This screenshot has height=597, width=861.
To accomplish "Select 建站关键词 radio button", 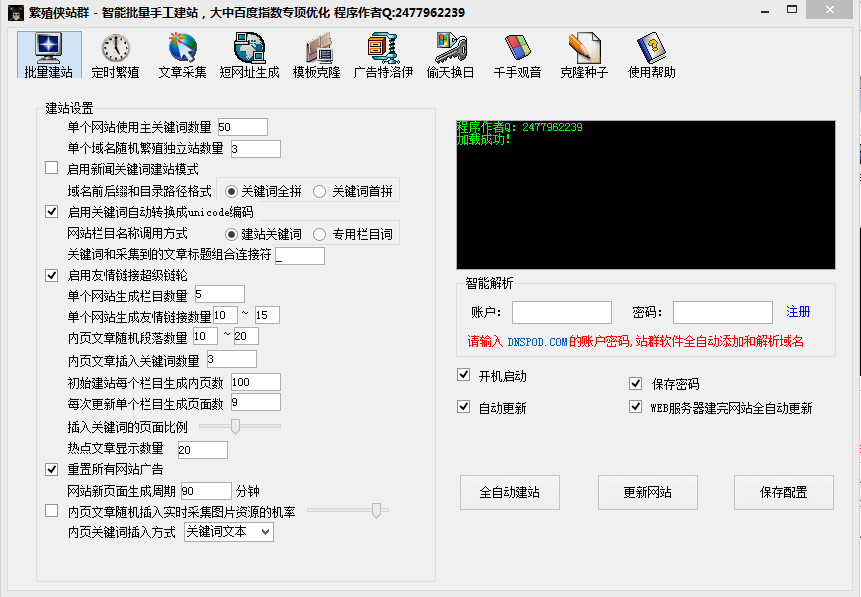I will point(231,235).
